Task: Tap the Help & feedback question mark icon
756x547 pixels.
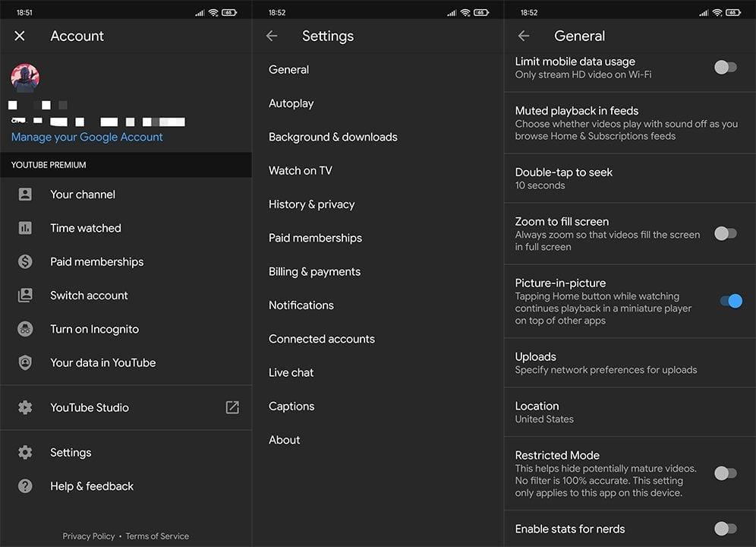Action: click(x=25, y=485)
